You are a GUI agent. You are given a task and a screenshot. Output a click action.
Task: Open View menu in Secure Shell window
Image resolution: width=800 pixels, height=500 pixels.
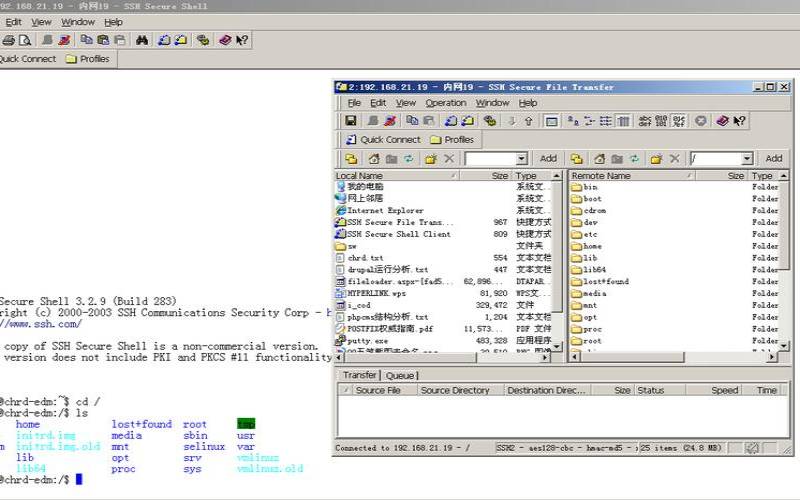pos(41,22)
